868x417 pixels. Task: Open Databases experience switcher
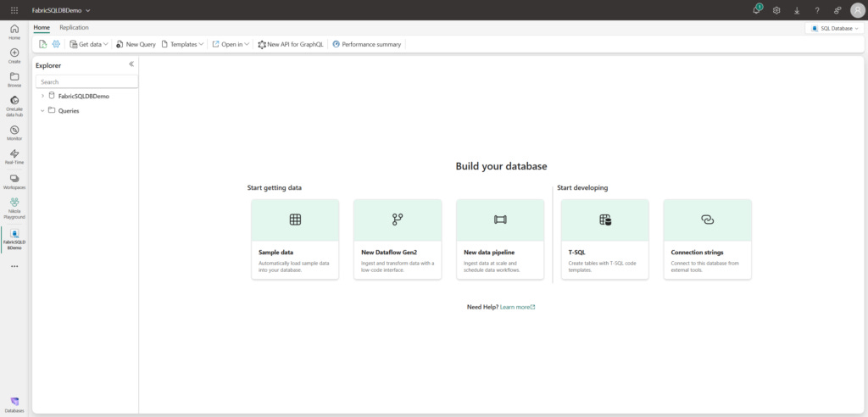14,403
